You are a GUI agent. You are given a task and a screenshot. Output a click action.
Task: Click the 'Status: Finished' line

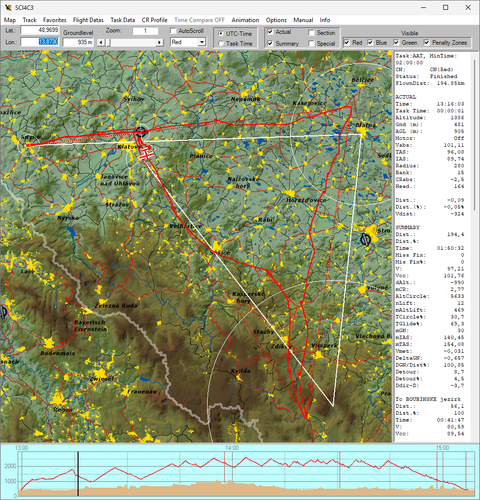[x=426, y=76]
